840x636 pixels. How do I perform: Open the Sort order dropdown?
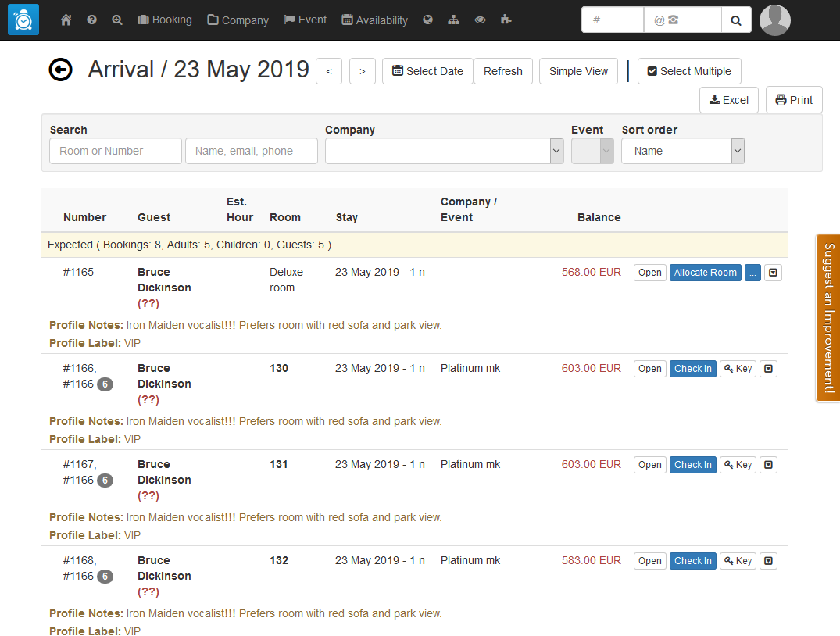coord(682,151)
